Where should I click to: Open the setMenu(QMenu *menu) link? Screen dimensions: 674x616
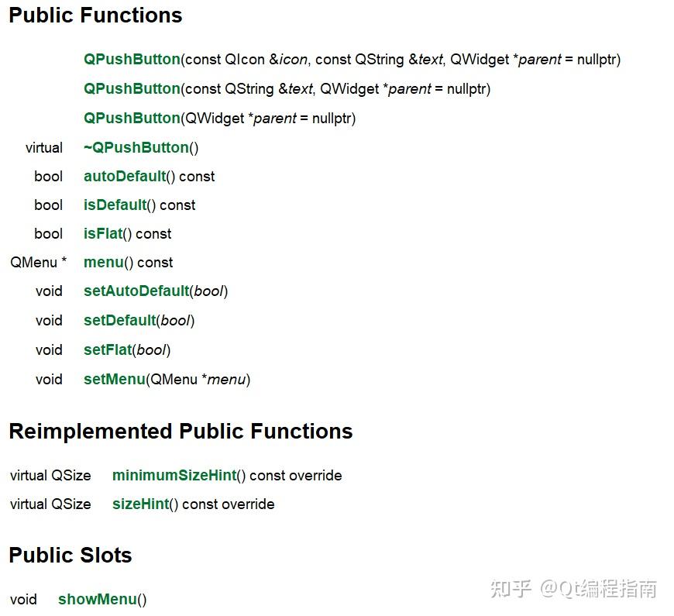[x=115, y=379]
